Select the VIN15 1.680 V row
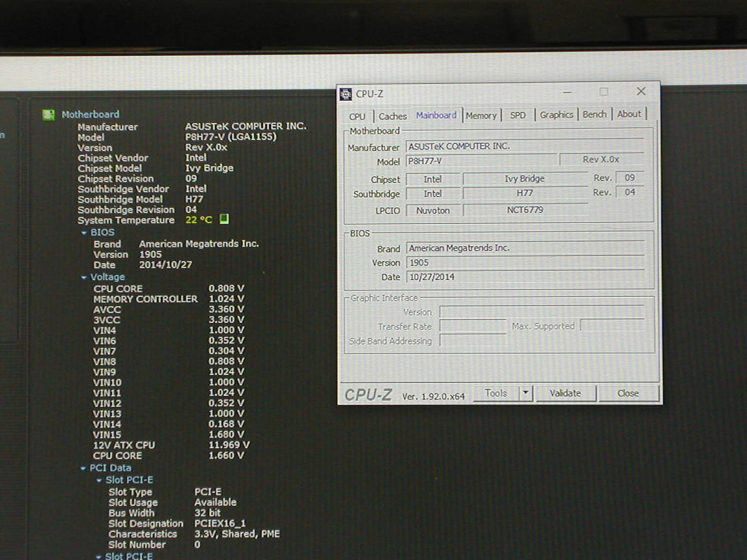 pyautogui.click(x=169, y=435)
